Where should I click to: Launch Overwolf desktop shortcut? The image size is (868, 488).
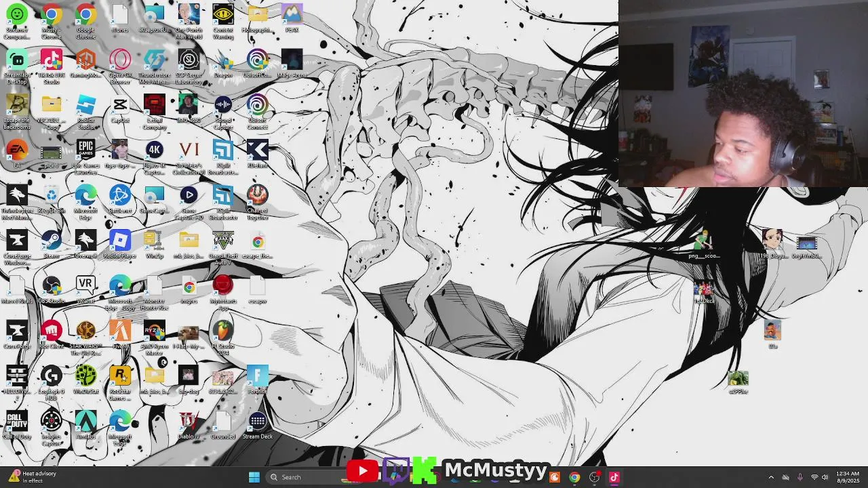coord(85,245)
